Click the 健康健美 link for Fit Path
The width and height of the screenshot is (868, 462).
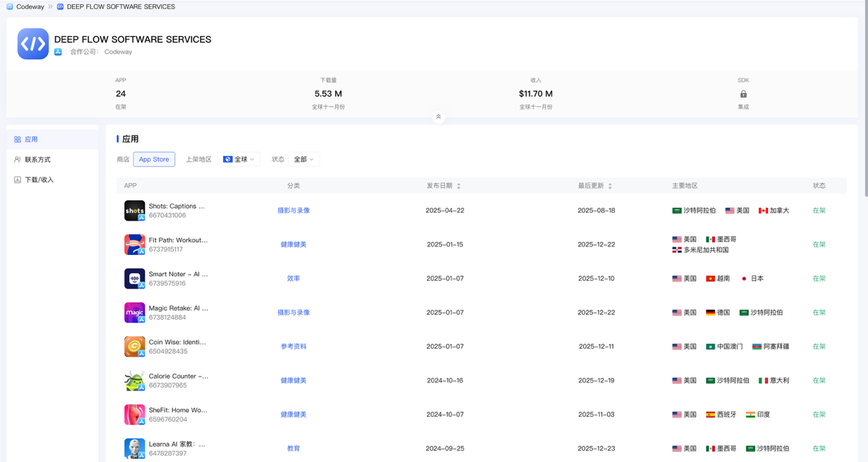[x=293, y=244]
